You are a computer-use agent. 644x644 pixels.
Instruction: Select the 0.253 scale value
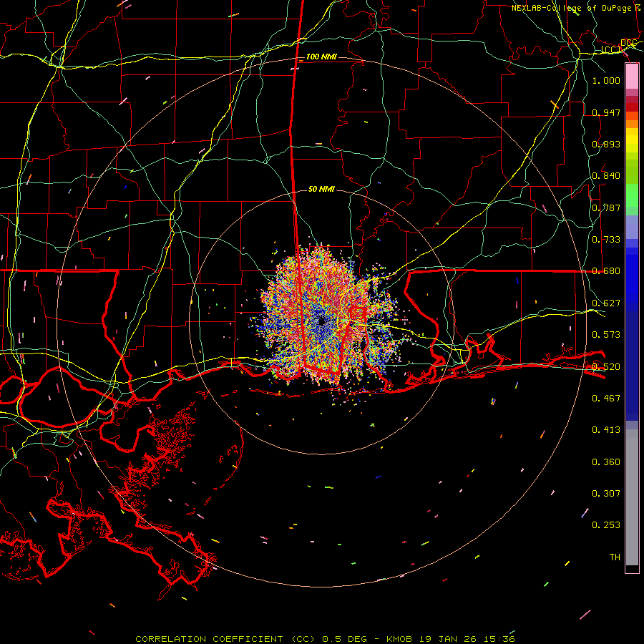[x=606, y=525]
